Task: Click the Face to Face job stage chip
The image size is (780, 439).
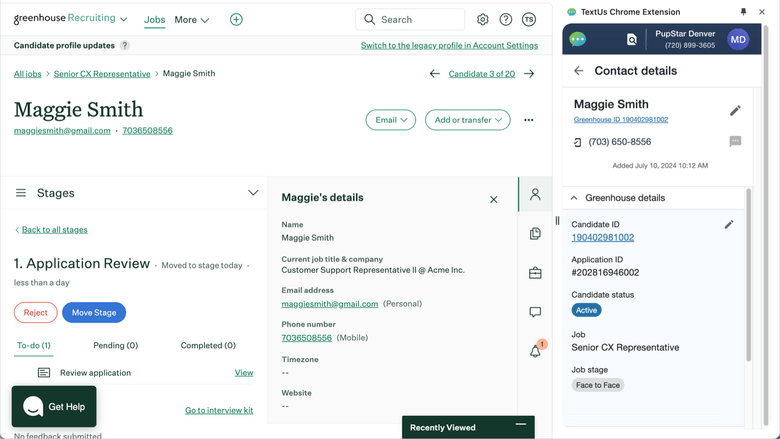Action: coord(597,385)
